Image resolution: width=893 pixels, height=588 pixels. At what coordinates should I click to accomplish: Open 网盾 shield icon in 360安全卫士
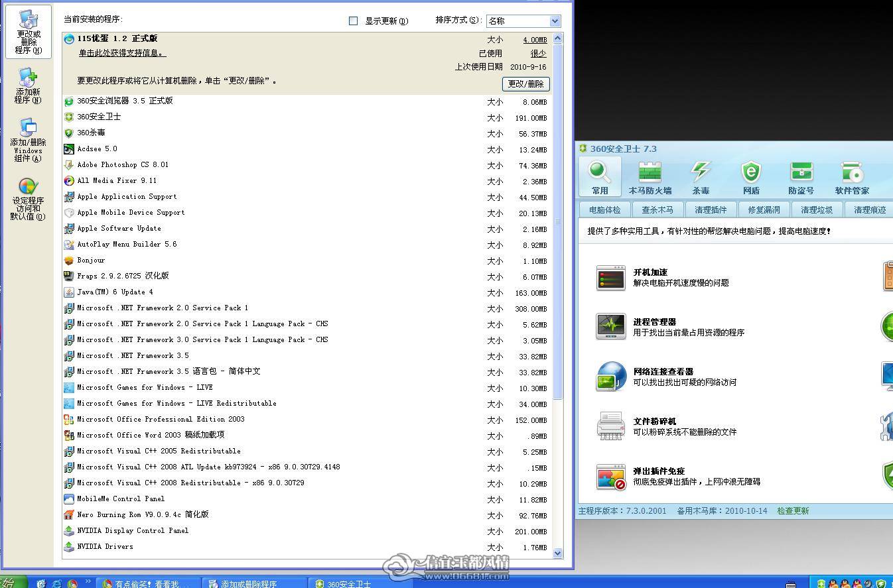click(x=751, y=178)
